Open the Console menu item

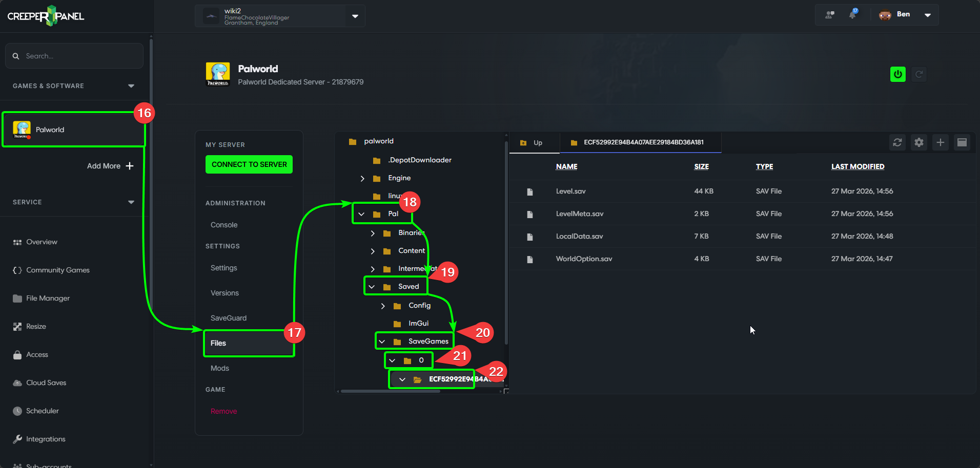tap(224, 225)
